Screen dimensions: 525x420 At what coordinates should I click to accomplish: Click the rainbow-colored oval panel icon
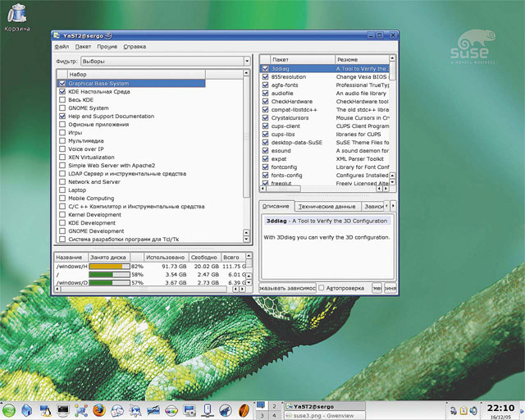click(171, 410)
